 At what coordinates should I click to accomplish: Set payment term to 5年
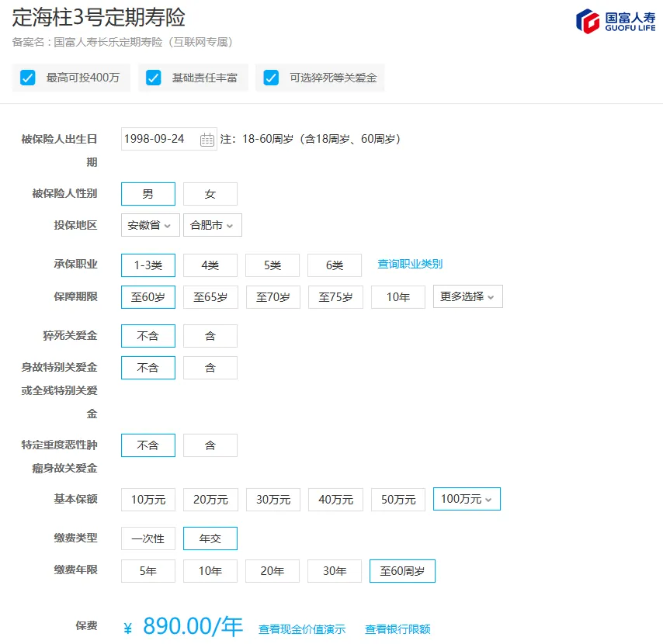tap(148, 571)
